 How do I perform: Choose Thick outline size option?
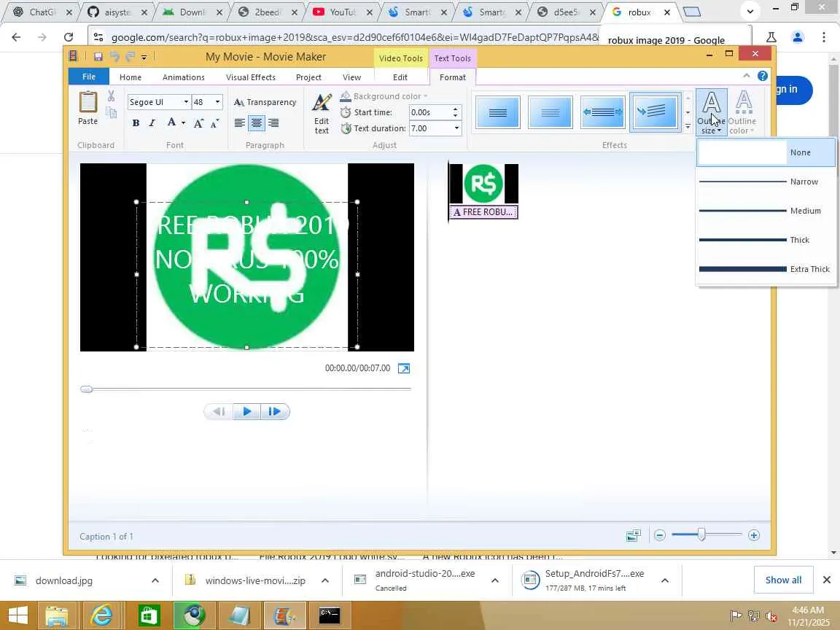click(x=766, y=240)
